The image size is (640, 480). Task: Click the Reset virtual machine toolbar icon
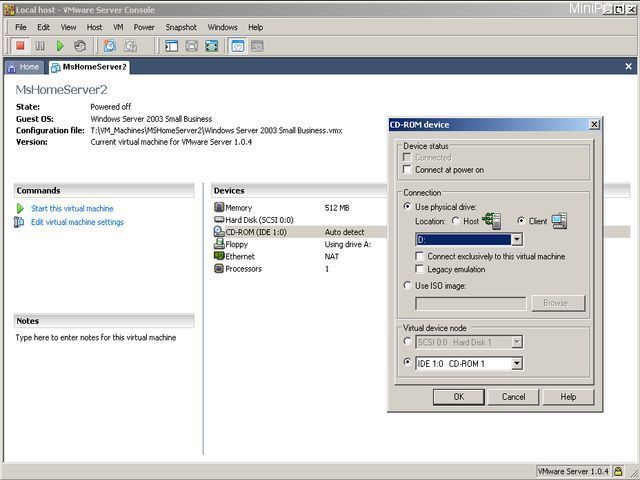point(80,46)
